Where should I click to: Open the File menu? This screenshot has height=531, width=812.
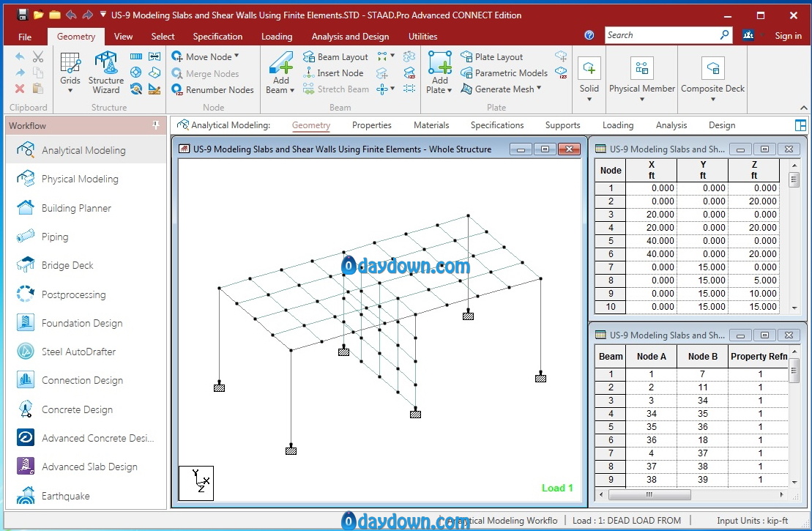pos(25,37)
